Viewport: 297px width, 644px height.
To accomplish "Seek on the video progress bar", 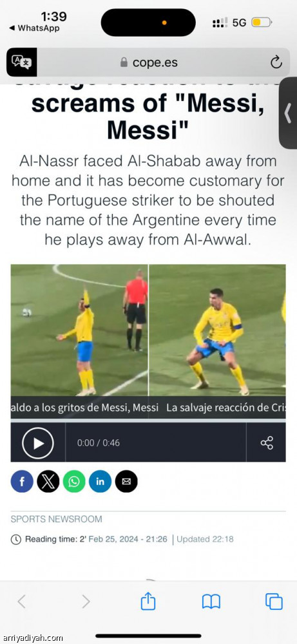I will point(148,421).
